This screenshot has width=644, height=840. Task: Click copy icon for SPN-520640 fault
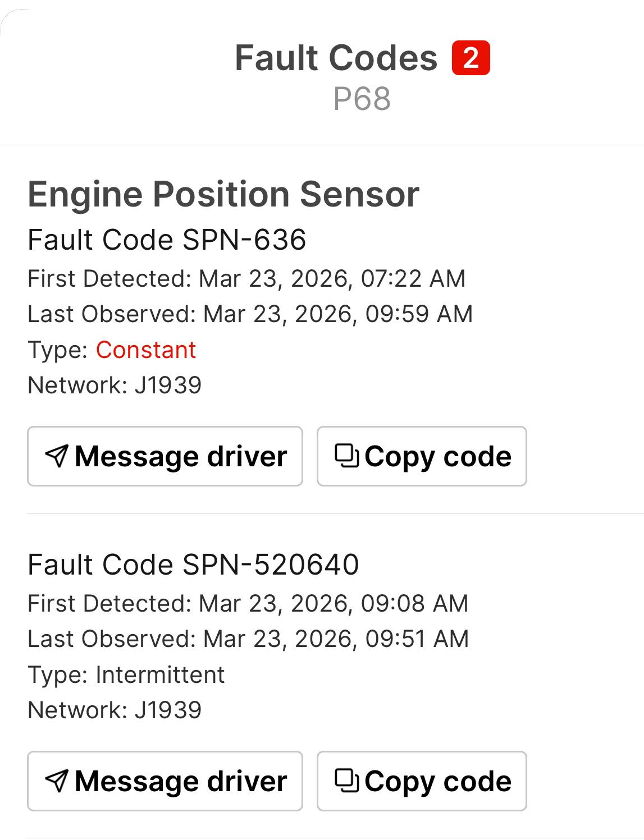tap(346, 780)
